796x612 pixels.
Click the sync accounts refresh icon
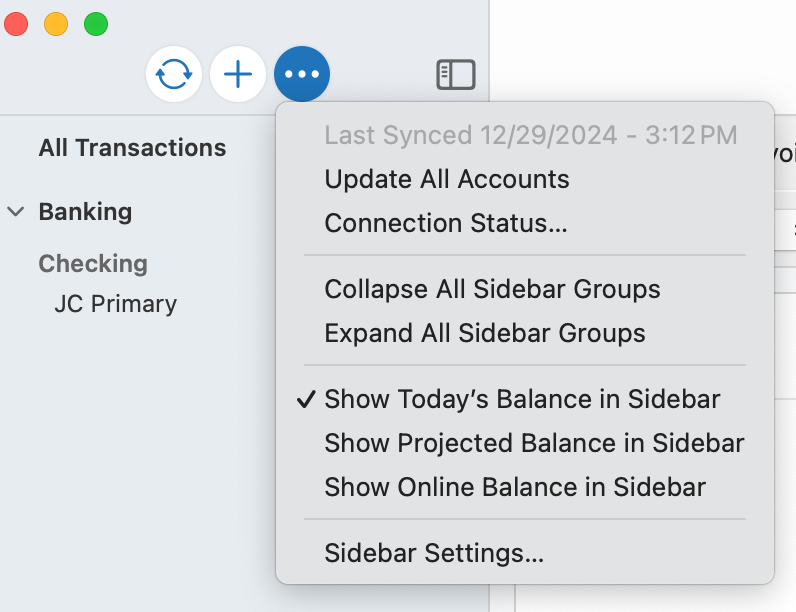click(174, 75)
